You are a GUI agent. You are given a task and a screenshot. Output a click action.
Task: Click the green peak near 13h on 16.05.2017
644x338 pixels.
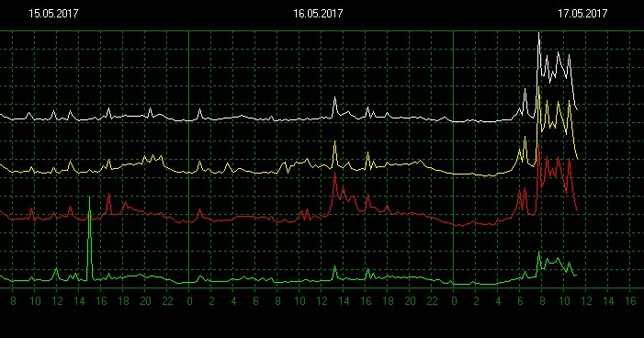334,267
